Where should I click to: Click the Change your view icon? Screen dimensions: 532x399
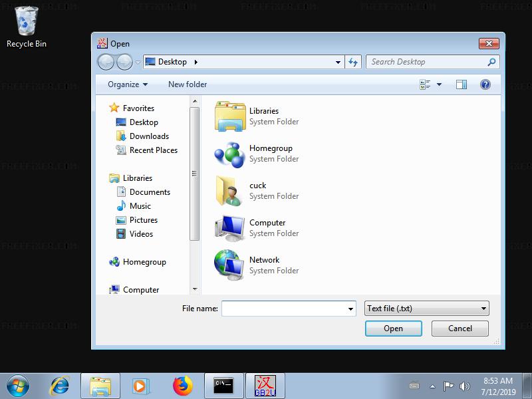(425, 84)
